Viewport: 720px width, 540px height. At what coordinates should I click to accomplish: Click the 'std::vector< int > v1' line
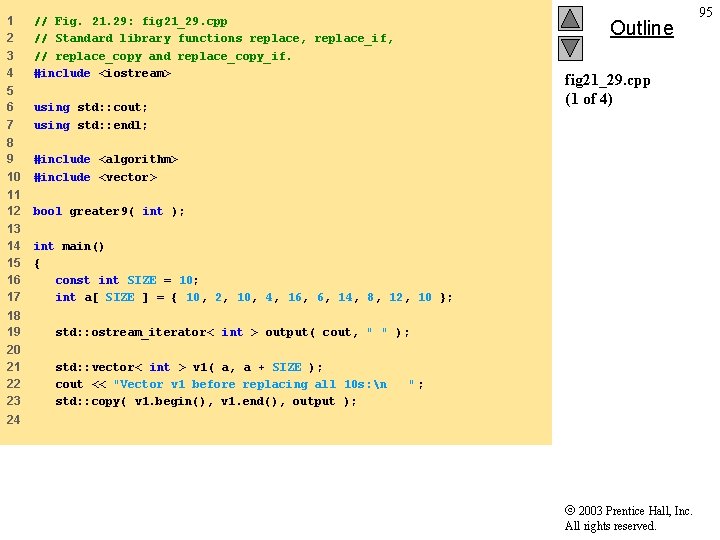[x=189, y=367]
